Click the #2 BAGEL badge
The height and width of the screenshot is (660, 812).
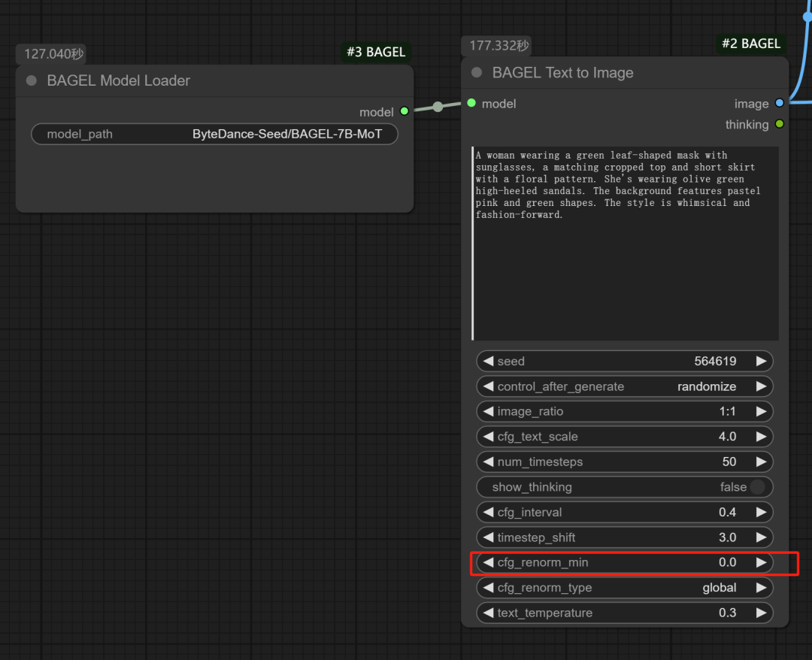[751, 44]
